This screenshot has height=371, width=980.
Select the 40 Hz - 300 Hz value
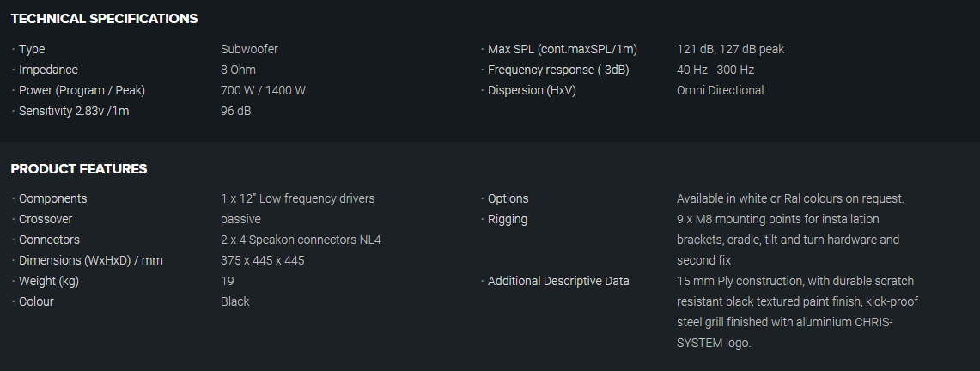(715, 70)
